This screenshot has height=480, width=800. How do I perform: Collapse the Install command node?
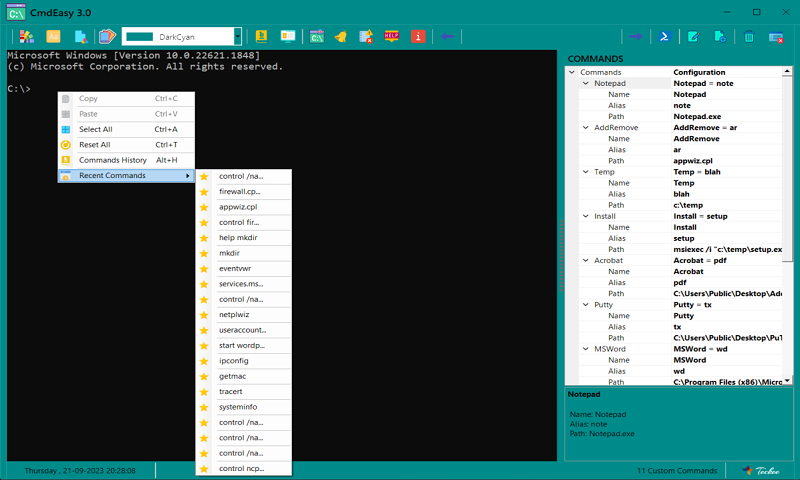586,216
